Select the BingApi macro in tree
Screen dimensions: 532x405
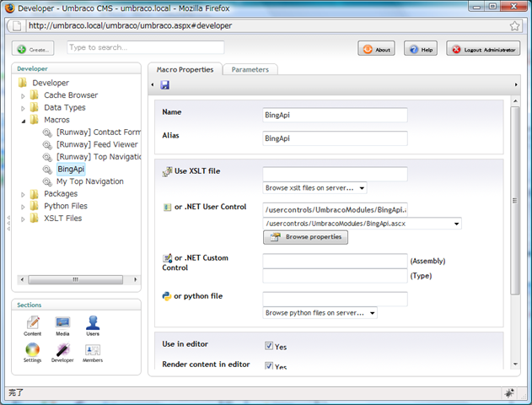[x=71, y=169]
